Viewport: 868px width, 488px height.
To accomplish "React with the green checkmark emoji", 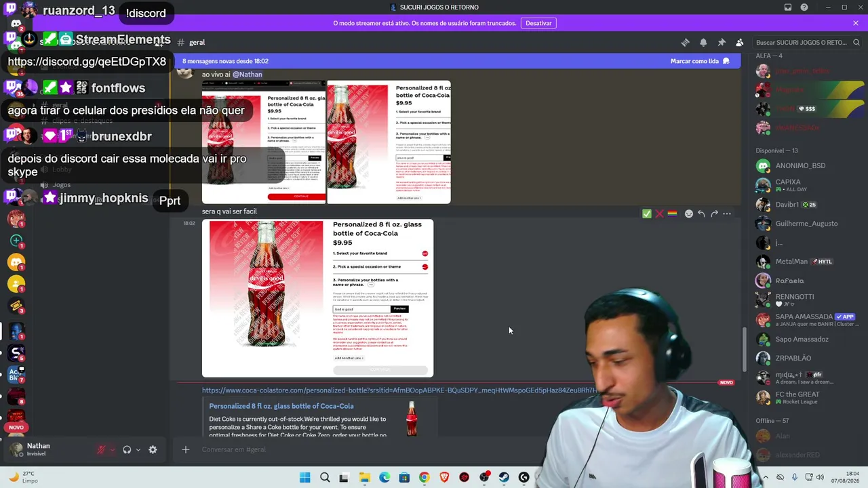I will 647,213.
